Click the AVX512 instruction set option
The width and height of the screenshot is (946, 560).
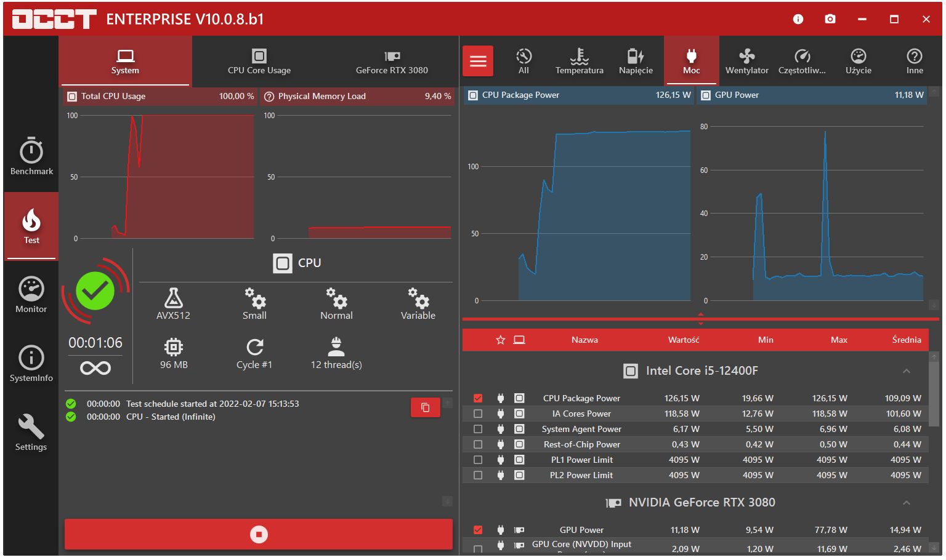[173, 304]
